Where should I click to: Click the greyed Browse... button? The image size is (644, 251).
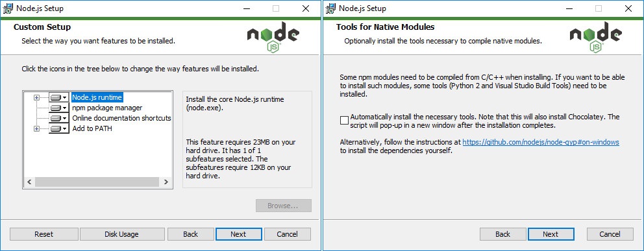point(284,206)
